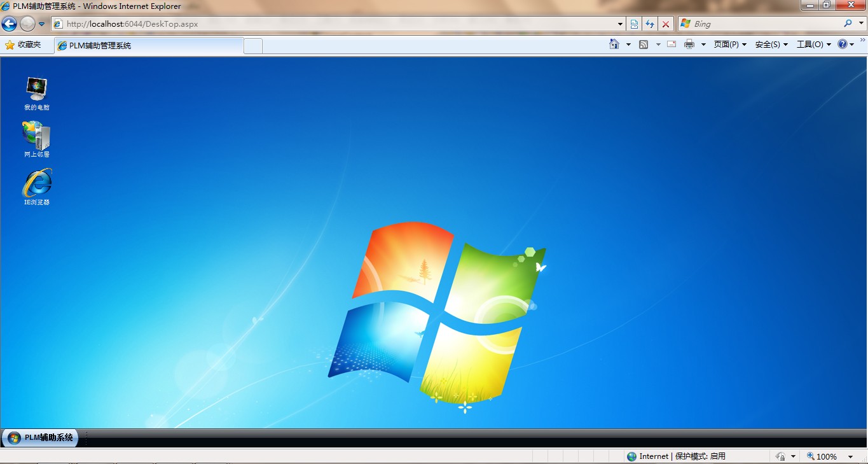The height and width of the screenshot is (464, 868).
Task: Restore down the Internet Explorer window
Action: point(827,5)
